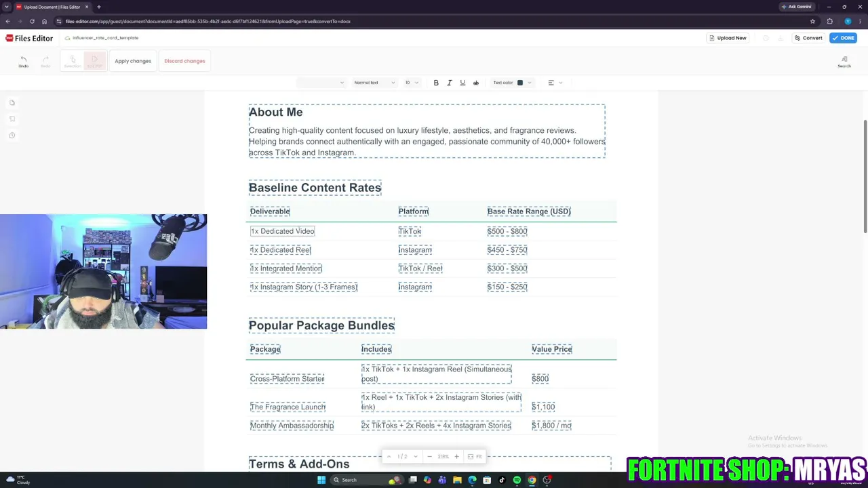Click Apply changes button
The image size is (868, 488).
[133, 61]
